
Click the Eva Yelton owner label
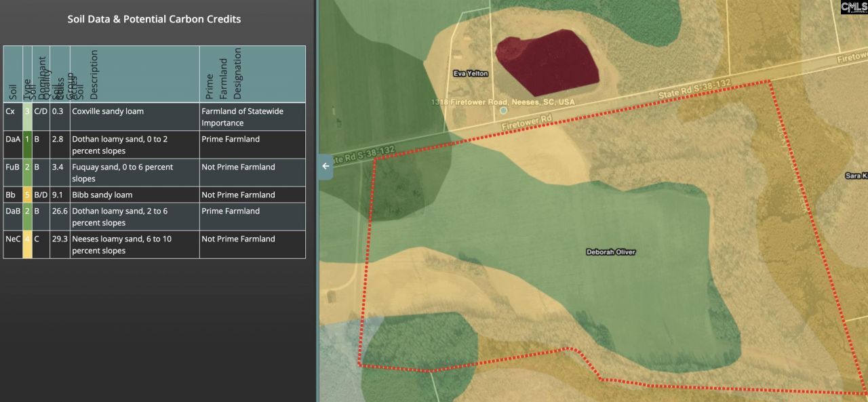pos(470,73)
